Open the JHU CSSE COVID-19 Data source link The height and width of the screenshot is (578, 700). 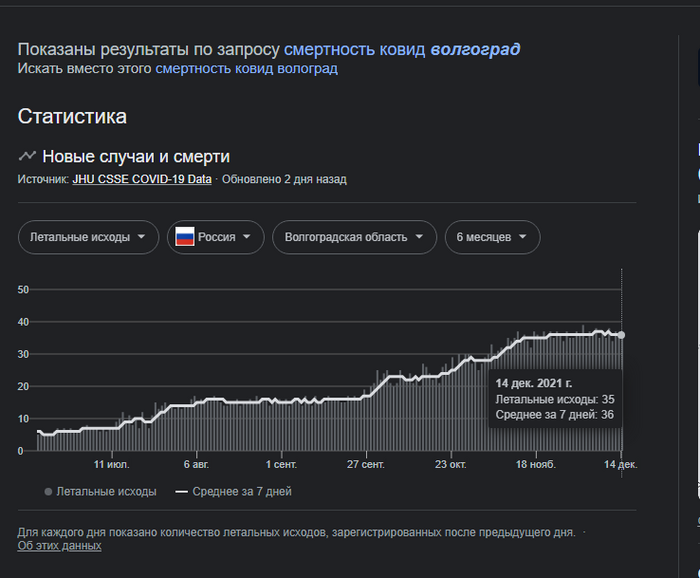(x=142, y=180)
